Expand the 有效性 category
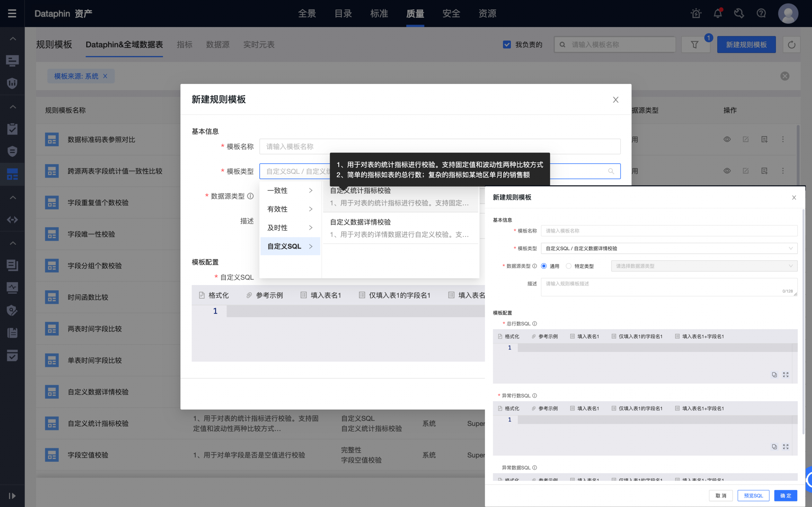The height and width of the screenshot is (507, 812). click(x=290, y=209)
